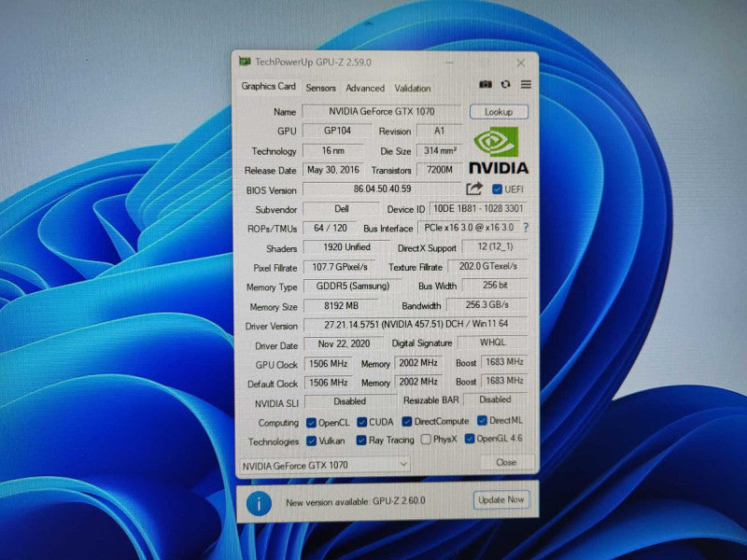This screenshot has width=747, height=560.
Task: Toggle the CUDA checkbox
Action: (x=362, y=422)
